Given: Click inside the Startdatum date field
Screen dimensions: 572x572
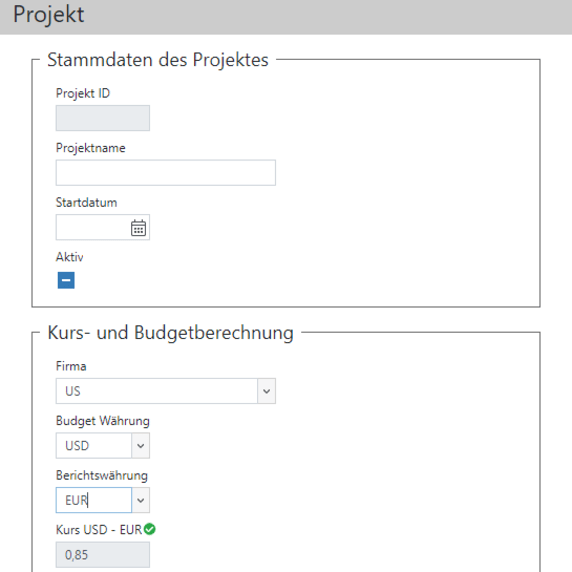Looking at the screenshot, I should click(x=93, y=227).
